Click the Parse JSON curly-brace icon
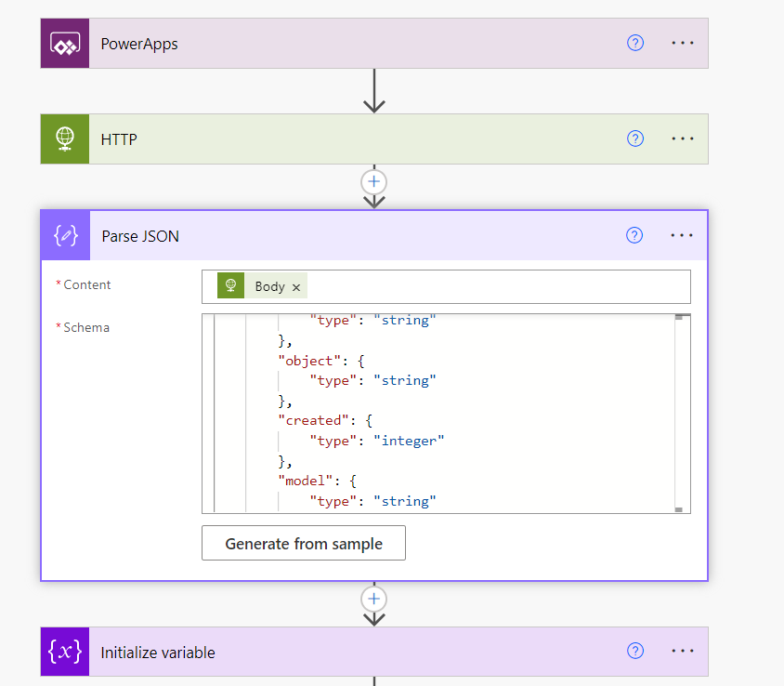The height and width of the screenshot is (686, 784). click(65, 236)
